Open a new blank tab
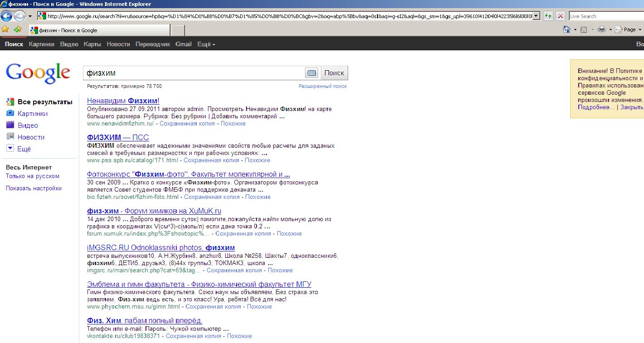 click(177, 30)
